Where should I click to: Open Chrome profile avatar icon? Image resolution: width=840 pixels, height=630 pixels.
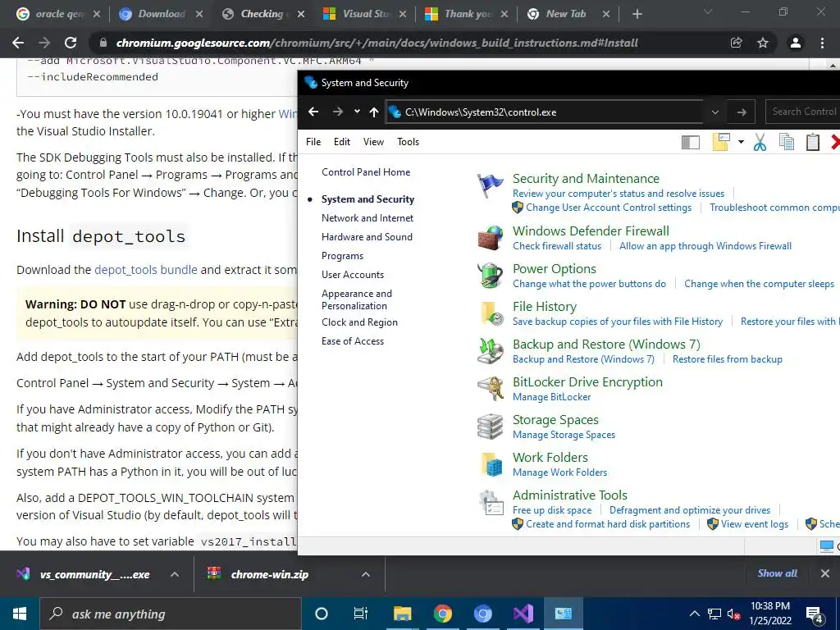point(796,43)
